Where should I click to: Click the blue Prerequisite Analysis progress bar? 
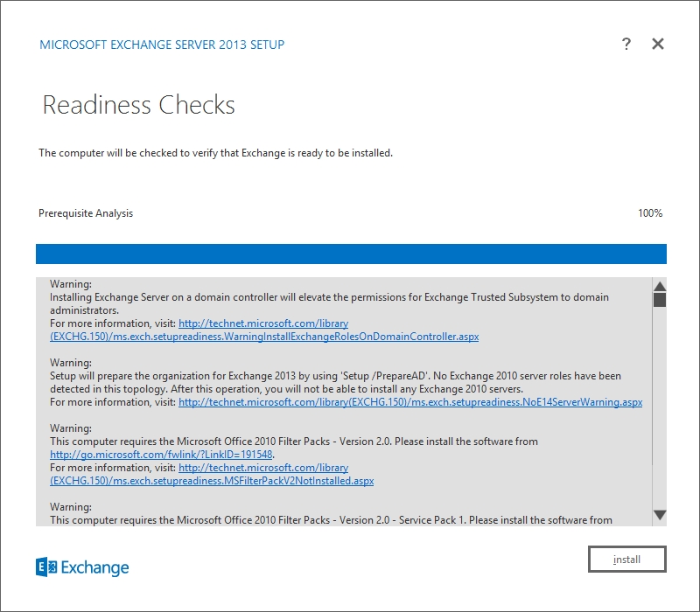tap(350, 254)
